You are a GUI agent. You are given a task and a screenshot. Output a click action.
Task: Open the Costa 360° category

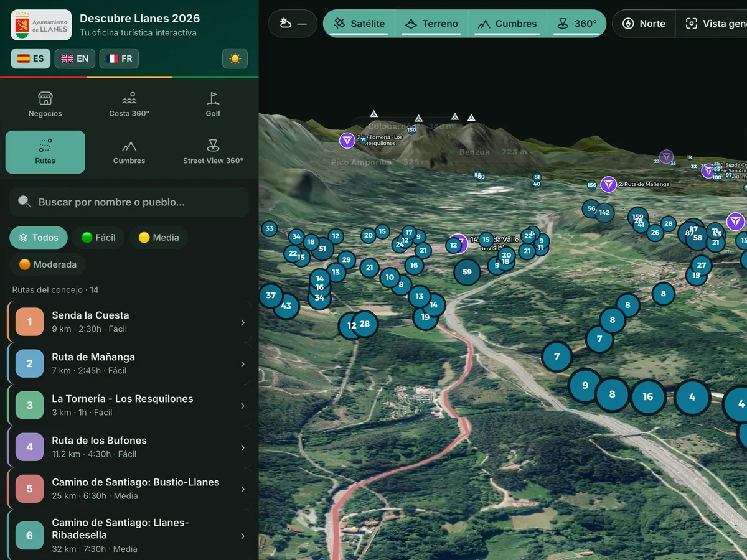point(129,105)
